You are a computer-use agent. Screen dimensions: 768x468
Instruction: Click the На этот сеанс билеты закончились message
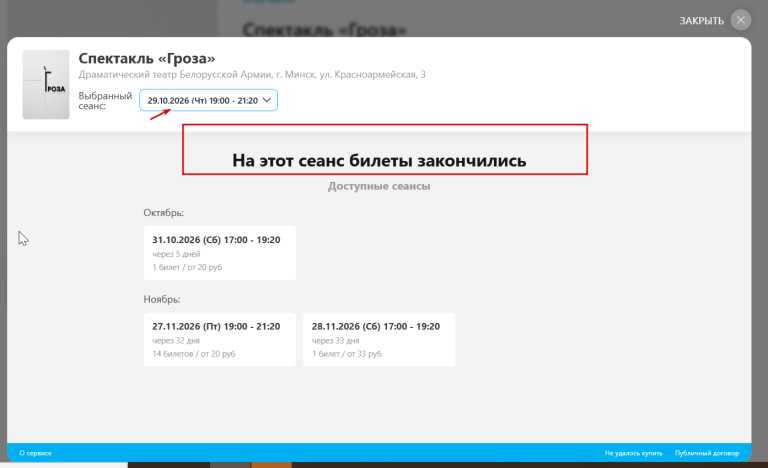coord(379,160)
